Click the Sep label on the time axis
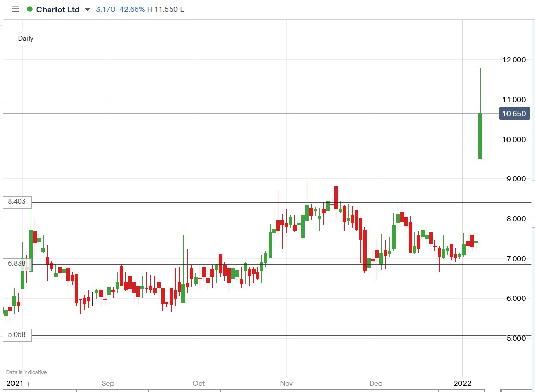Viewport: 535px width, 392px height. pyautogui.click(x=108, y=384)
